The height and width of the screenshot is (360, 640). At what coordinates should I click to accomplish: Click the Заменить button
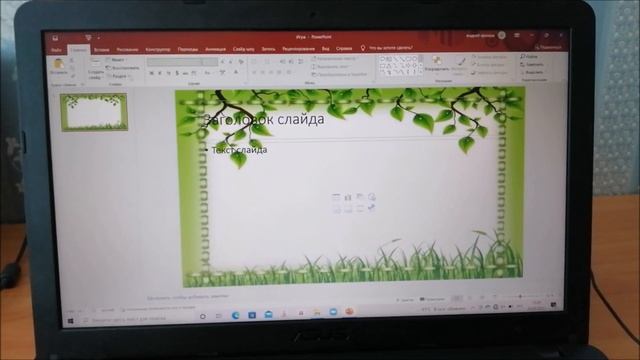pos(531,64)
